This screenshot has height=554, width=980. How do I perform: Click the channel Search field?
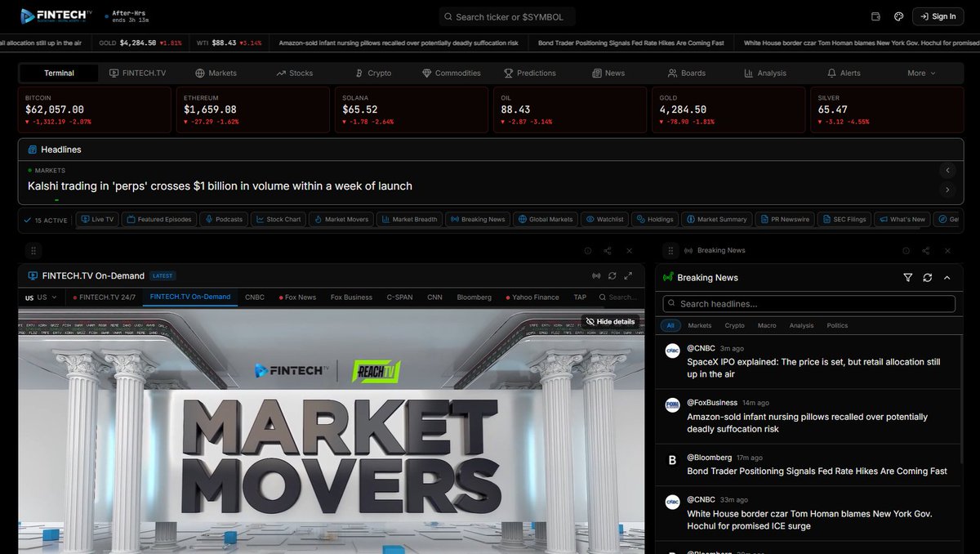coord(617,297)
